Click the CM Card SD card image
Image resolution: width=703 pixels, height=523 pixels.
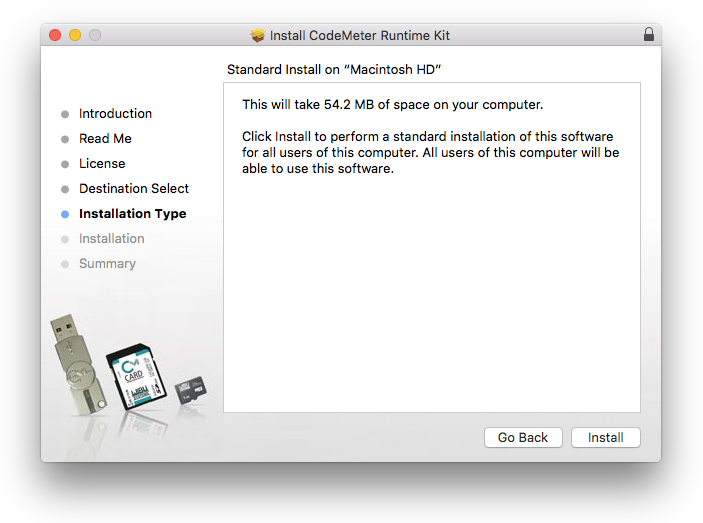(136, 377)
